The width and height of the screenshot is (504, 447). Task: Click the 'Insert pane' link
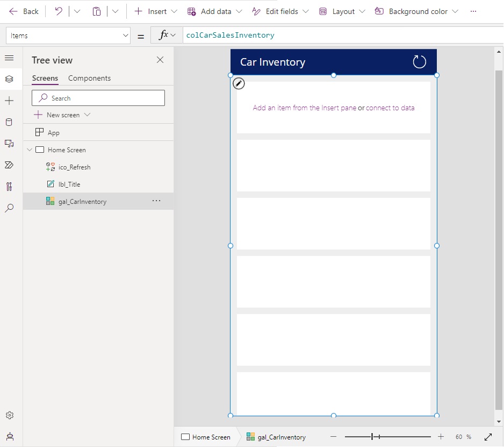pos(339,108)
